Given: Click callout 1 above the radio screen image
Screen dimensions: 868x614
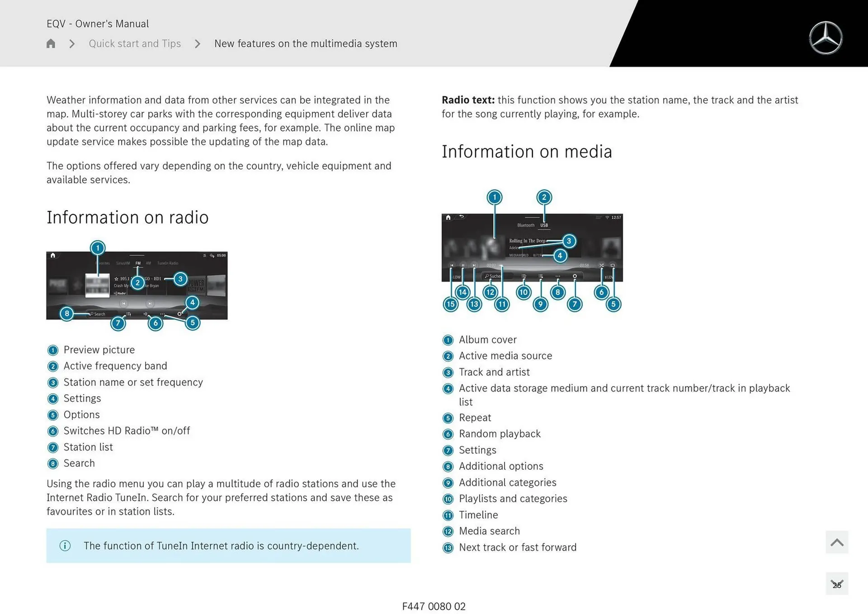Looking at the screenshot, I should tap(98, 248).
